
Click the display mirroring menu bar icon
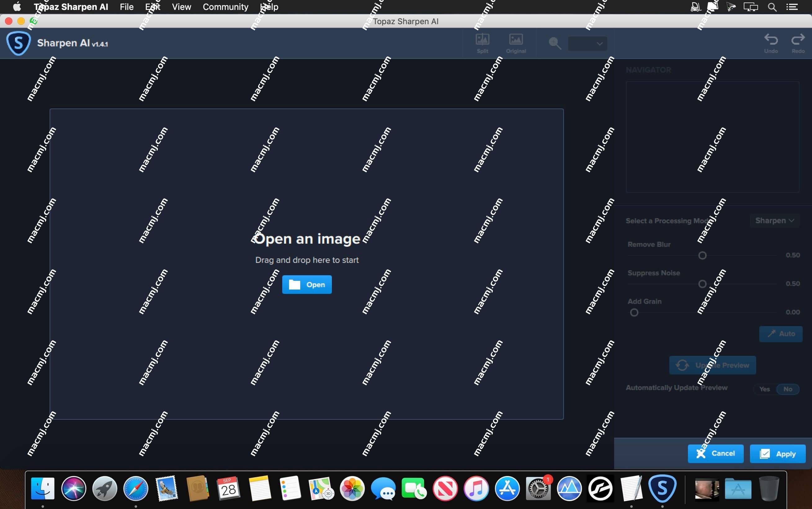pyautogui.click(x=751, y=7)
